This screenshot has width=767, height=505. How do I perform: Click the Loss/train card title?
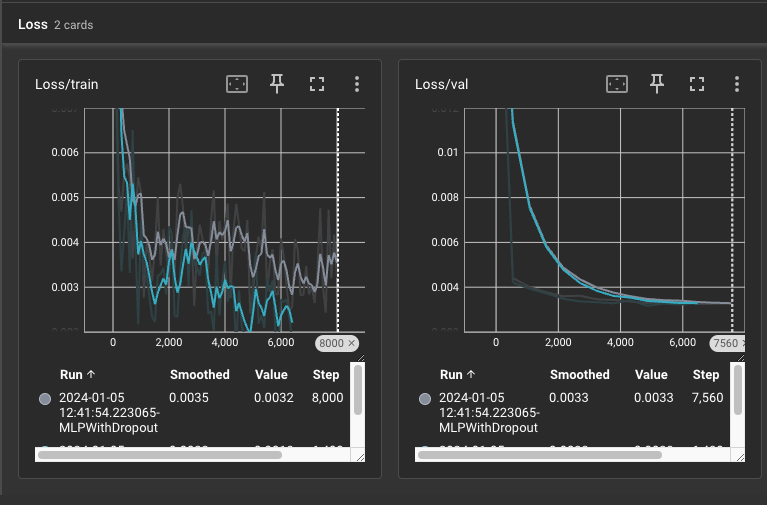point(67,84)
